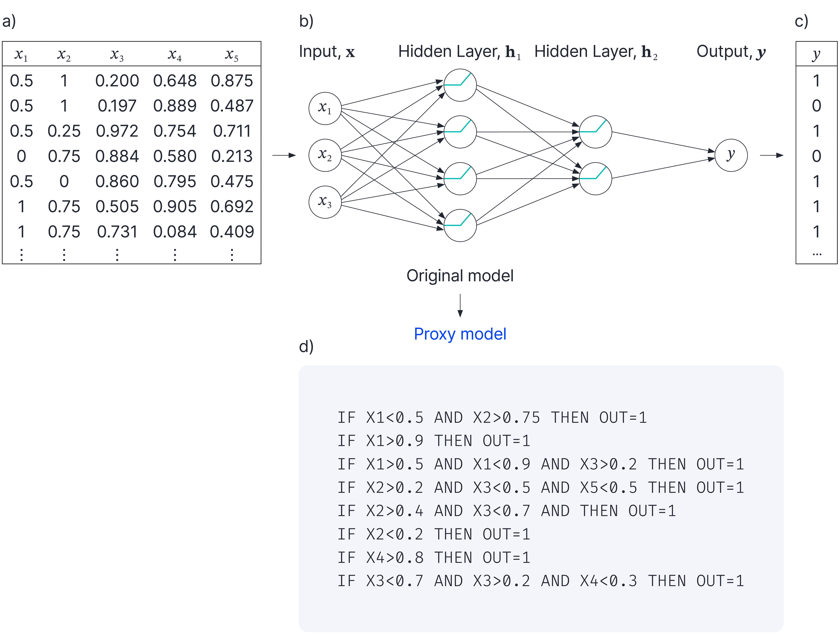Select table cell 0.580

(175, 156)
